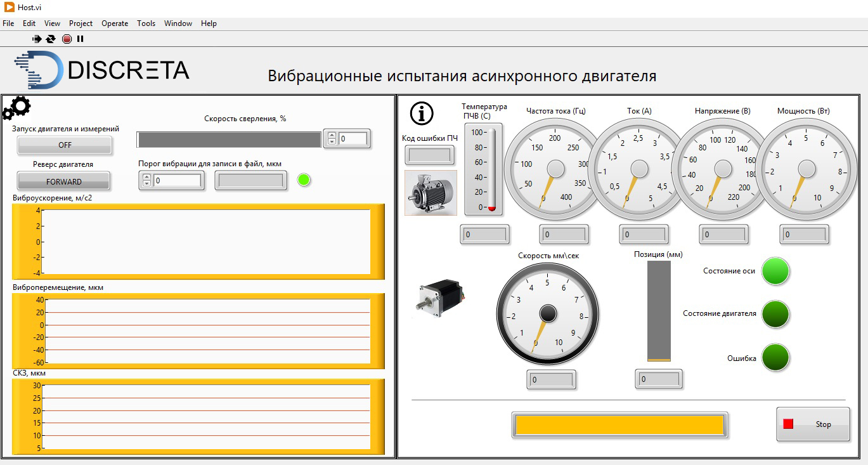The height and width of the screenshot is (465, 868).
Task: Click the asynchronous motor picture
Action: (431, 192)
